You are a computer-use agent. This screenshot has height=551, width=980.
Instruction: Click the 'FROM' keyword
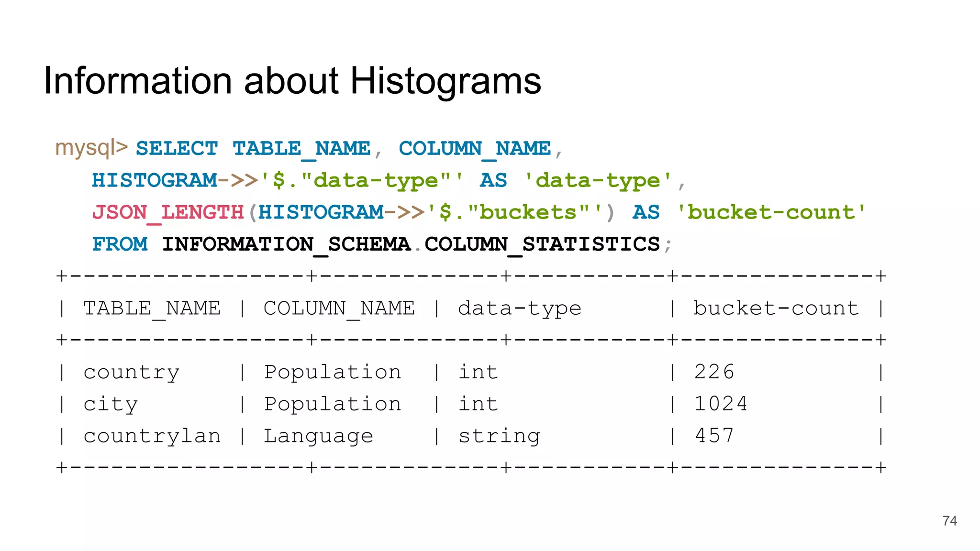(120, 244)
